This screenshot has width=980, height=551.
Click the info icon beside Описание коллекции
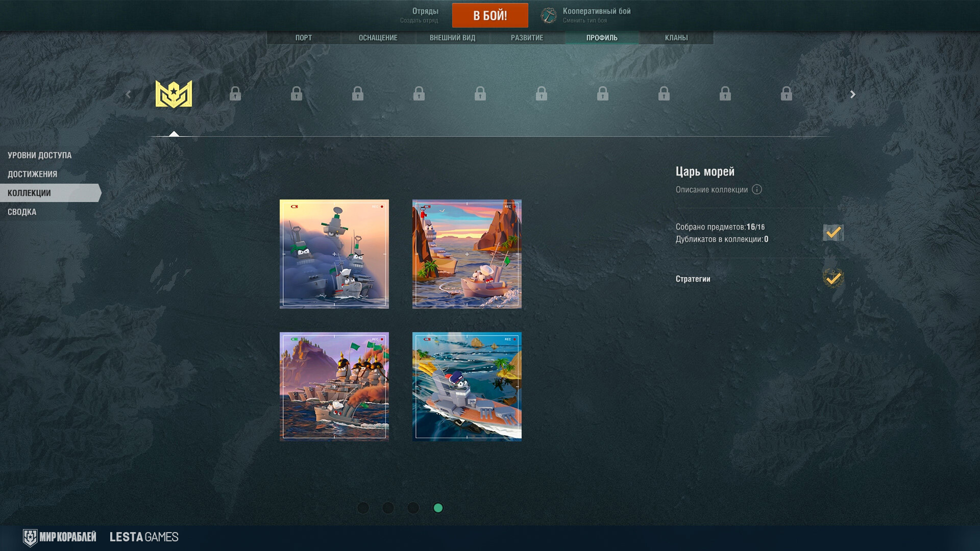757,189
